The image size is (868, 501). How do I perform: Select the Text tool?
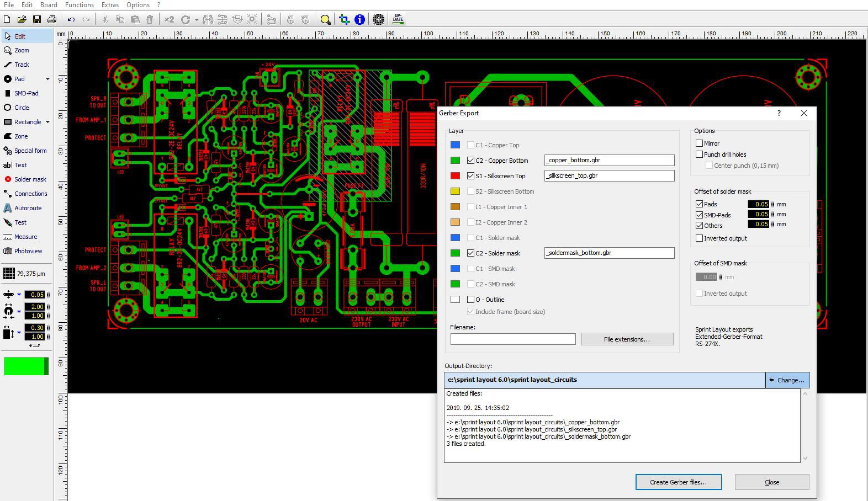click(27, 165)
